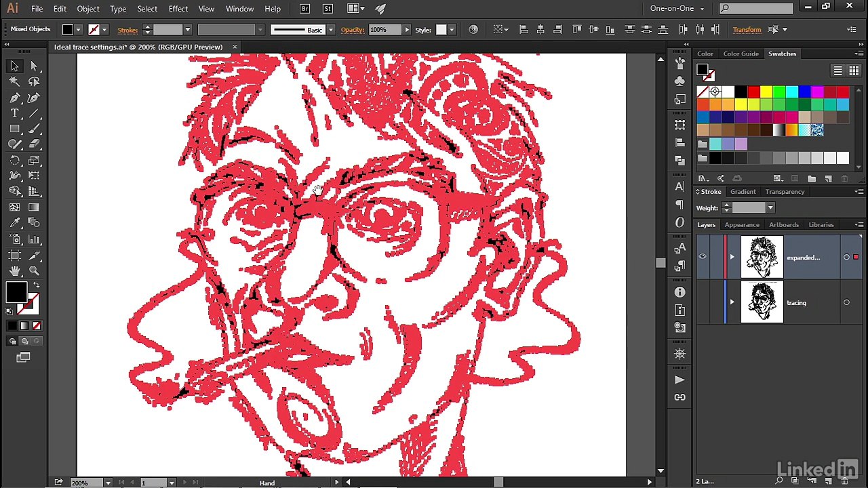Select the Artboard tool
868x488 pixels.
click(x=14, y=256)
